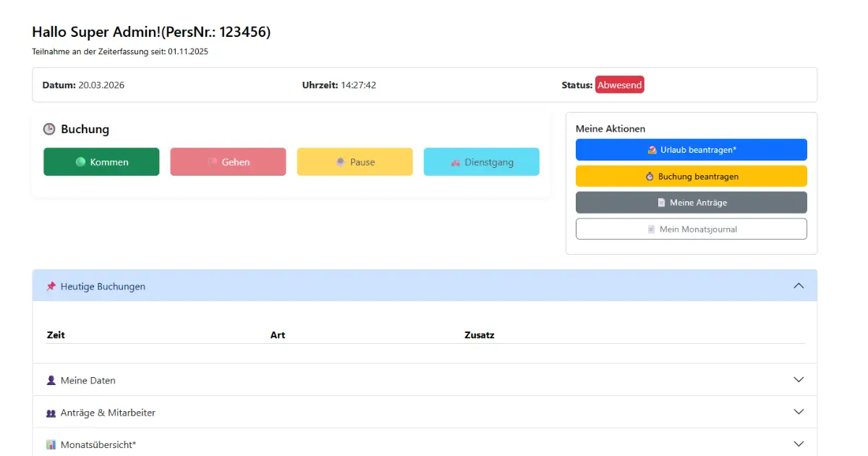The image size is (868, 456).
Task: Click the bar chart icon beside Monatsübersicht
Action: click(x=51, y=444)
